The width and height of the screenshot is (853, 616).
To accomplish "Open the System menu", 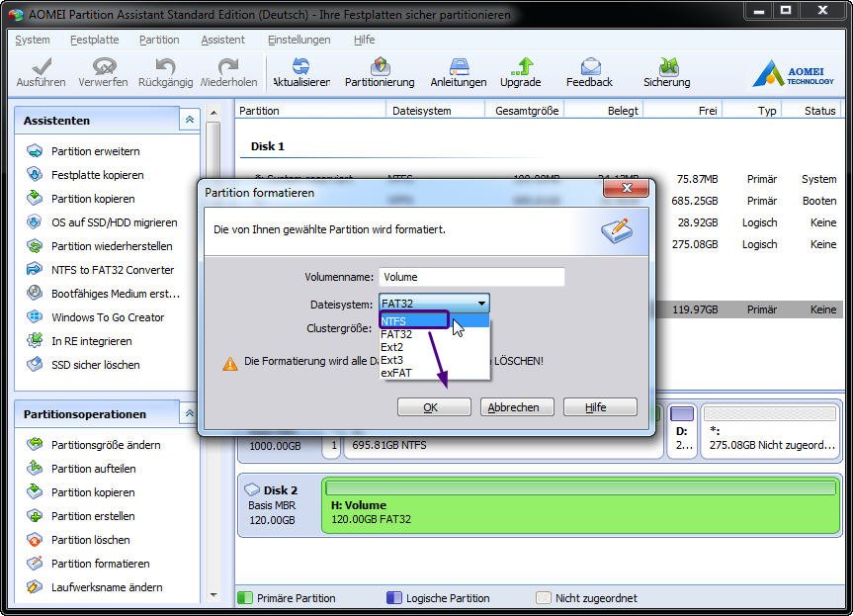I will point(33,40).
